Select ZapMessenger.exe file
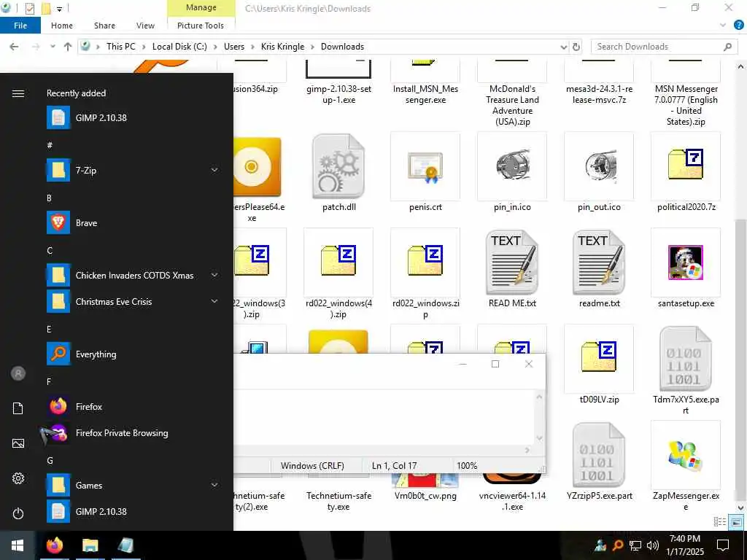 [x=686, y=466]
